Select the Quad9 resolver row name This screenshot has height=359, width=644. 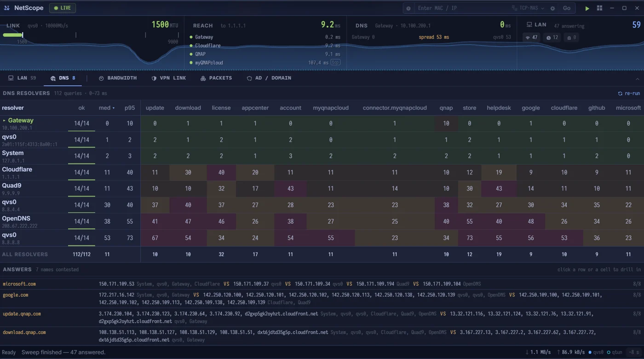coord(11,185)
